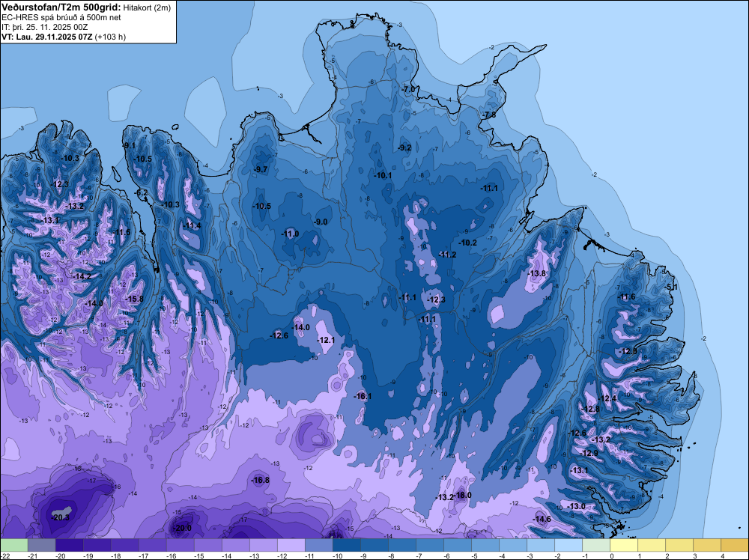Screen dimensions: 749x560
Task: Click the -5.1 coastal temperature label
Action: point(672,287)
